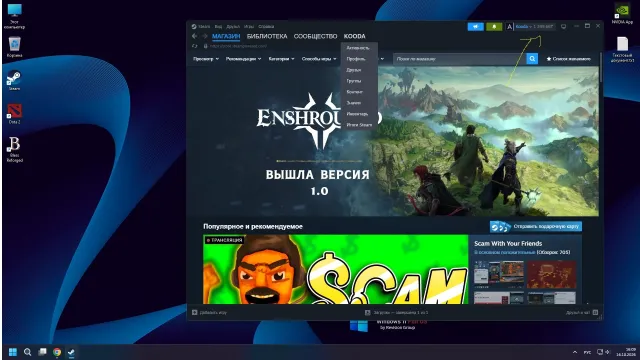Go forward with the Steam forward arrow

click(x=204, y=36)
